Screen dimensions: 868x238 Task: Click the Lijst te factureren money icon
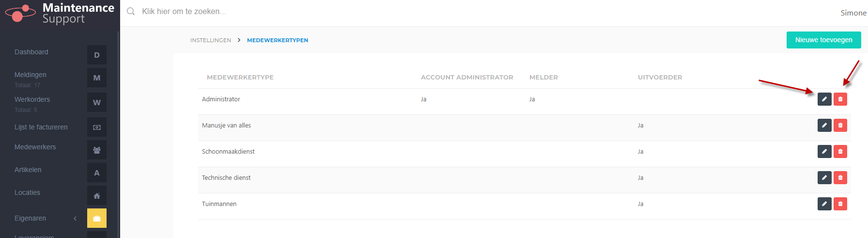click(97, 127)
